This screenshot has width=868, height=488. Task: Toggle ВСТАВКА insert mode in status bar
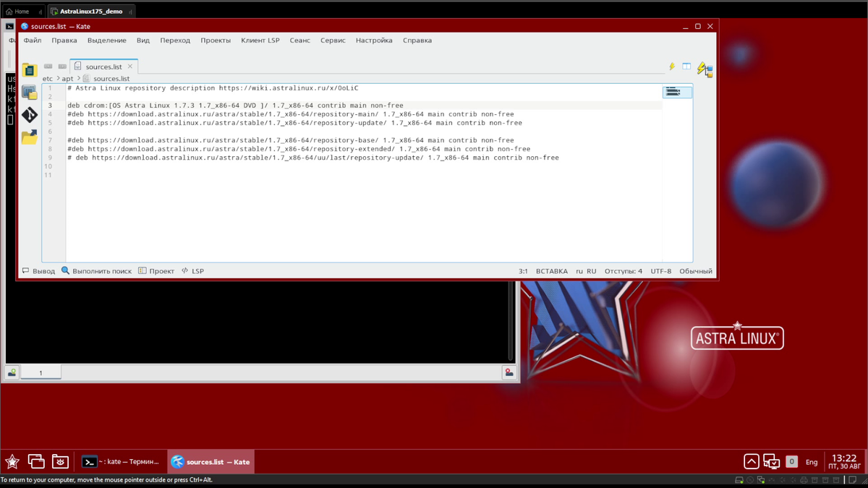(552, 271)
